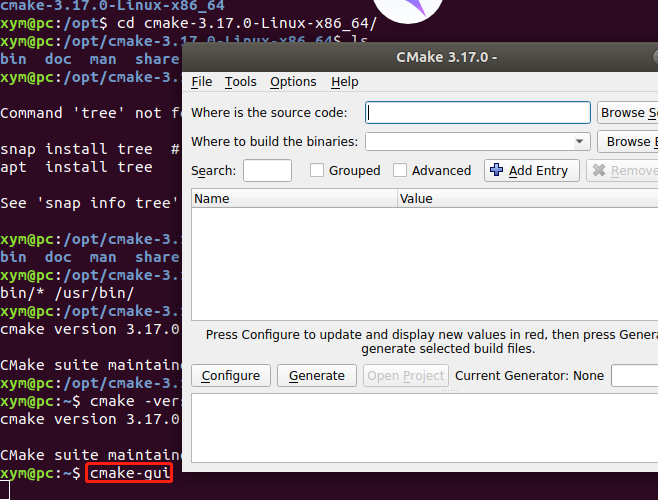Open the File menu
Image resolution: width=658 pixels, height=500 pixels.
(202, 81)
